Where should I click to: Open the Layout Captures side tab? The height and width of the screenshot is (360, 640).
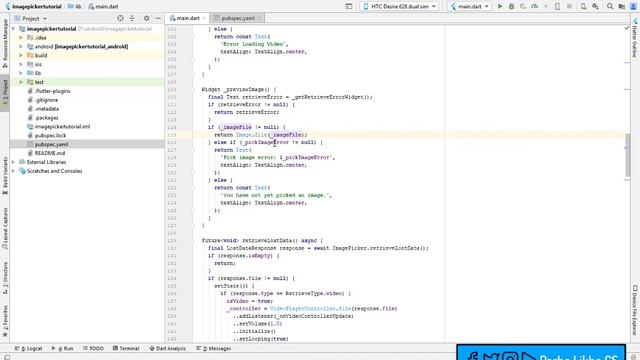5,229
